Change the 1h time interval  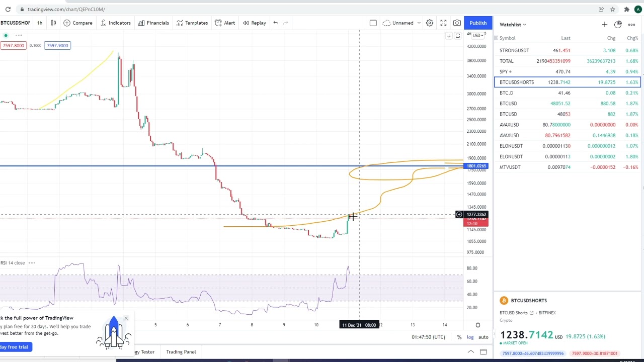tap(39, 23)
